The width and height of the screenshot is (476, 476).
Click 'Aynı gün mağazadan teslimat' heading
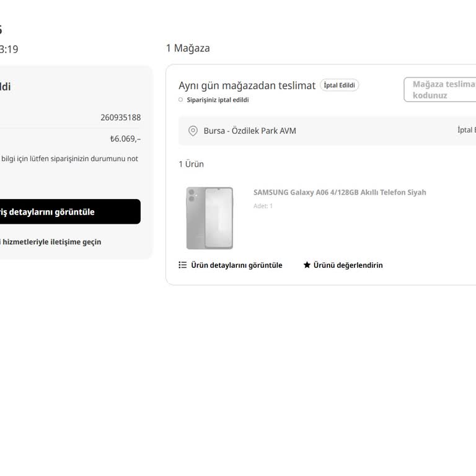[x=247, y=86]
